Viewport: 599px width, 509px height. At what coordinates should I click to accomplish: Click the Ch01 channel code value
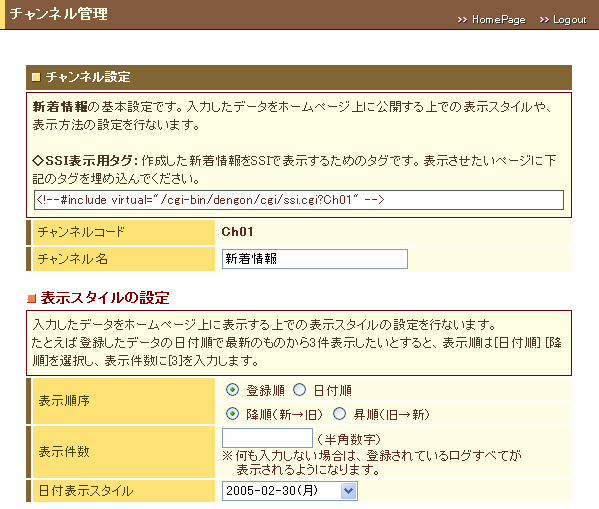point(237,232)
